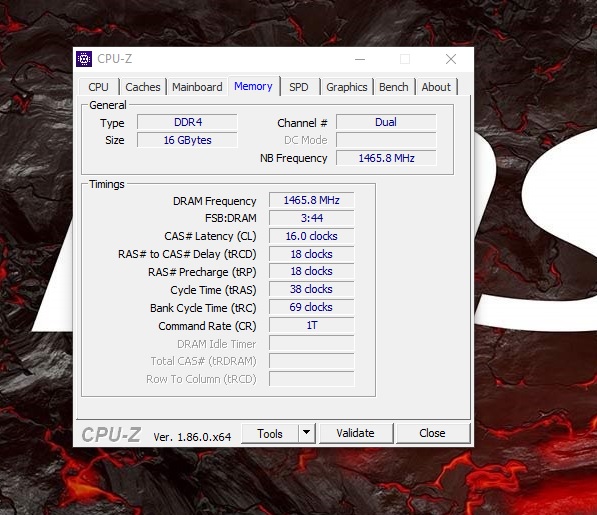Click the "RAS# to CAS# Delay (tRCD)" label

(187, 254)
